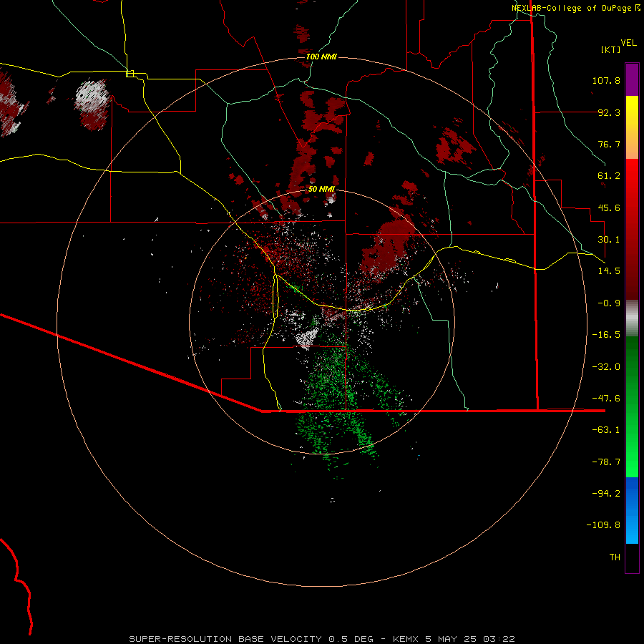Viewport: 644px width, 644px height.
Task: Click the 76.7 velocity scale value
Action: point(609,144)
